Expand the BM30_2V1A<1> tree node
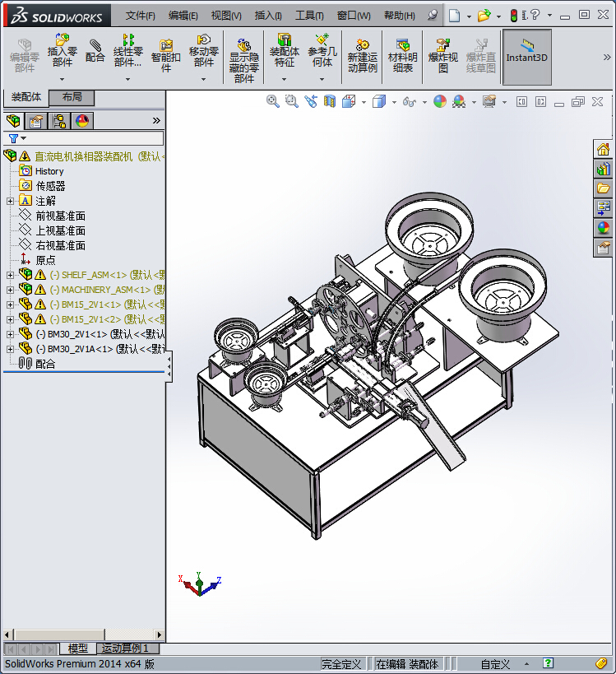Viewport: 616px width, 674px height. coord(11,349)
